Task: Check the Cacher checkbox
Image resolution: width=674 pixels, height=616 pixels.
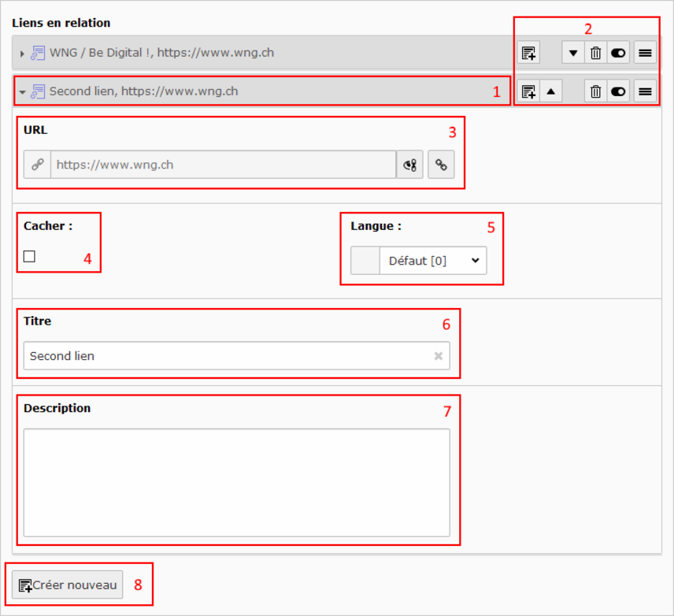Action: 29,256
